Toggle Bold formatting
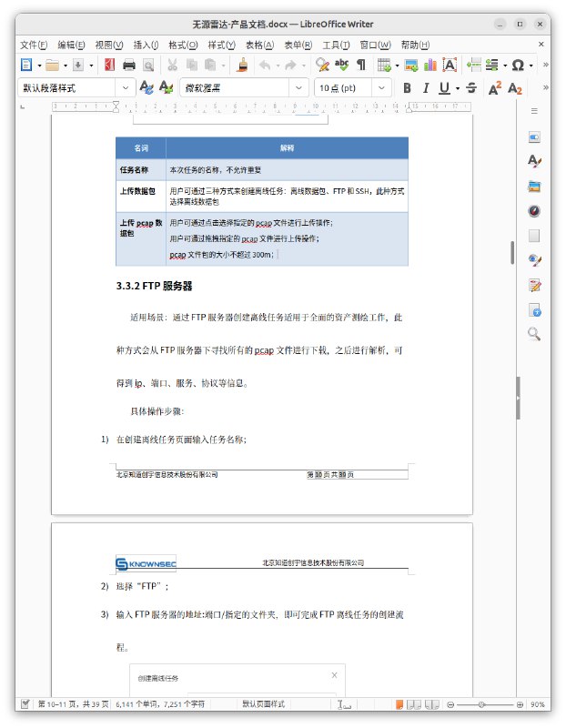 point(407,87)
